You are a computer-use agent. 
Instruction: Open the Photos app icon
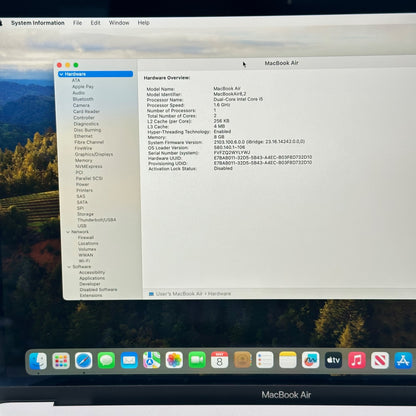click(174, 360)
